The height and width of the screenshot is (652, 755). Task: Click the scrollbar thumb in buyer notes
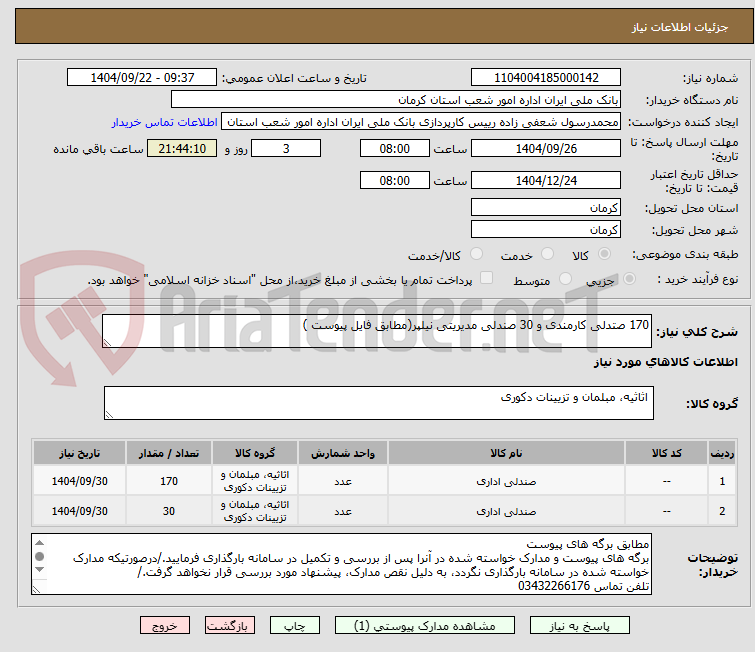(39, 556)
